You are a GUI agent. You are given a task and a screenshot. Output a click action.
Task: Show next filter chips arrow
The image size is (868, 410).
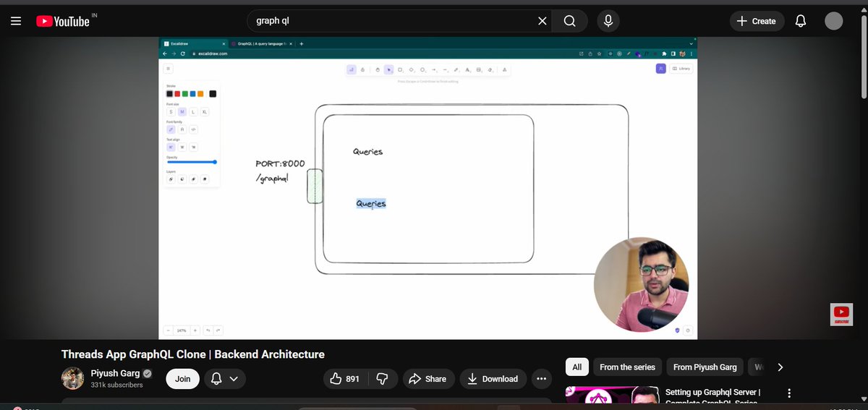point(780,367)
